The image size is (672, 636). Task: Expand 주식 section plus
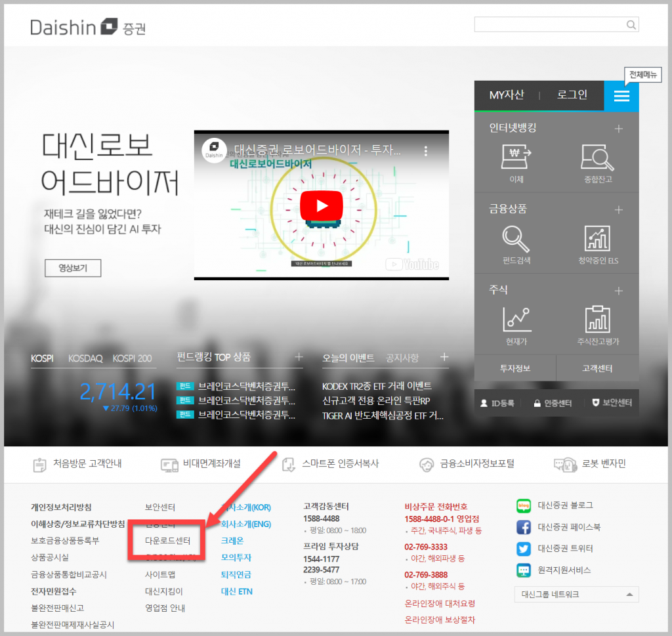coord(618,291)
